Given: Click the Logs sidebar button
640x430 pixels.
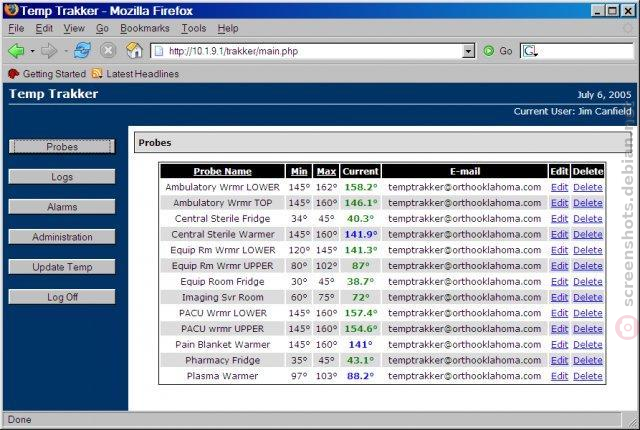Looking at the screenshot, I should click(62, 177).
